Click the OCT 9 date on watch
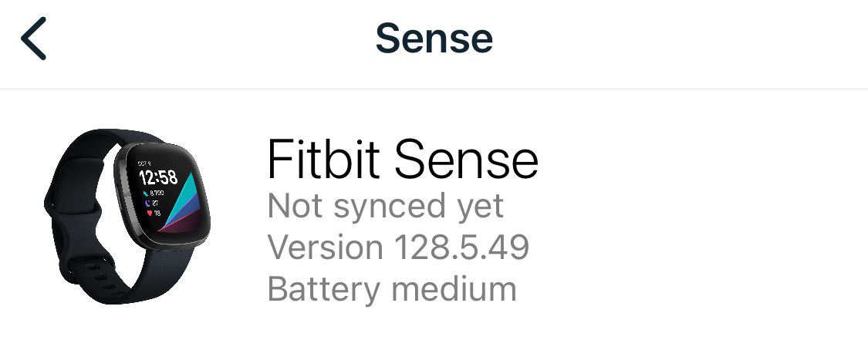The width and height of the screenshot is (868, 340). click(x=144, y=163)
